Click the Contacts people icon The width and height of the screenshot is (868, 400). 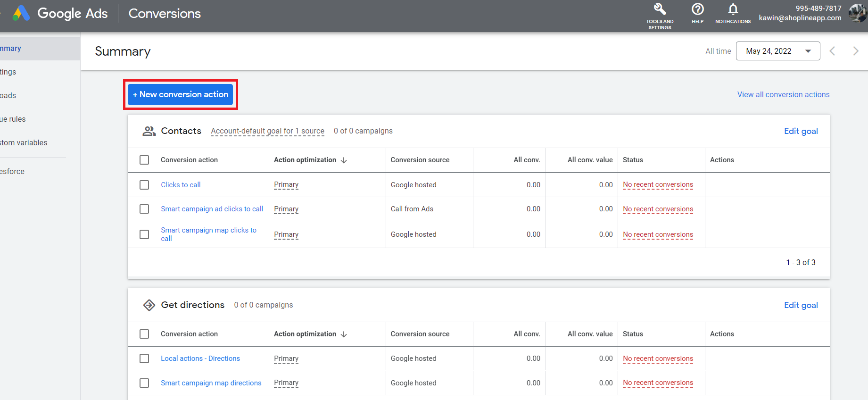point(149,131)
